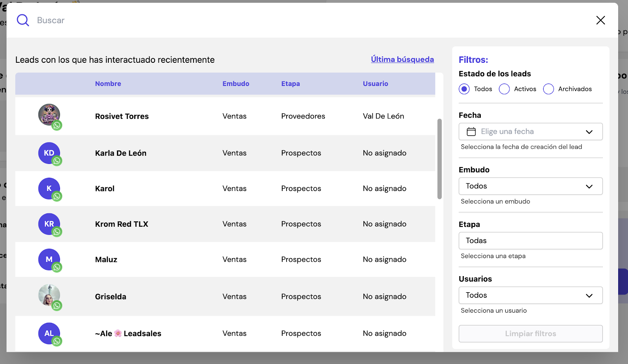Select the Todos lead status radio
Viewport: 628px width, 364px height.
tap(464, 89)
